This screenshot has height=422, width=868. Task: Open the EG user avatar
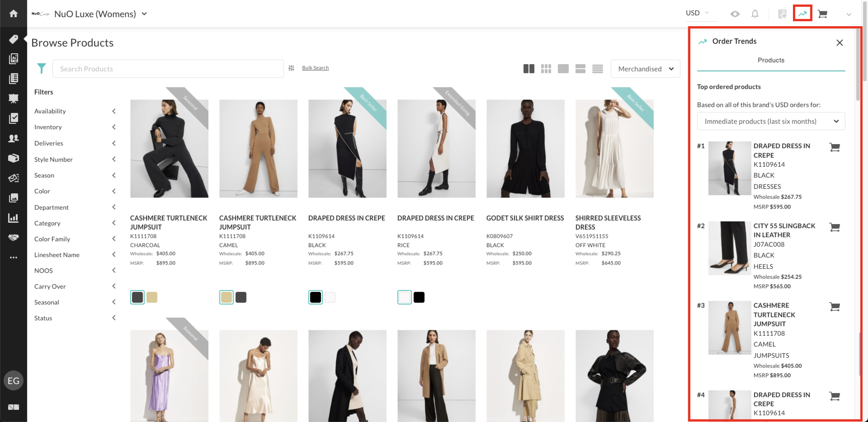[14, 381]
